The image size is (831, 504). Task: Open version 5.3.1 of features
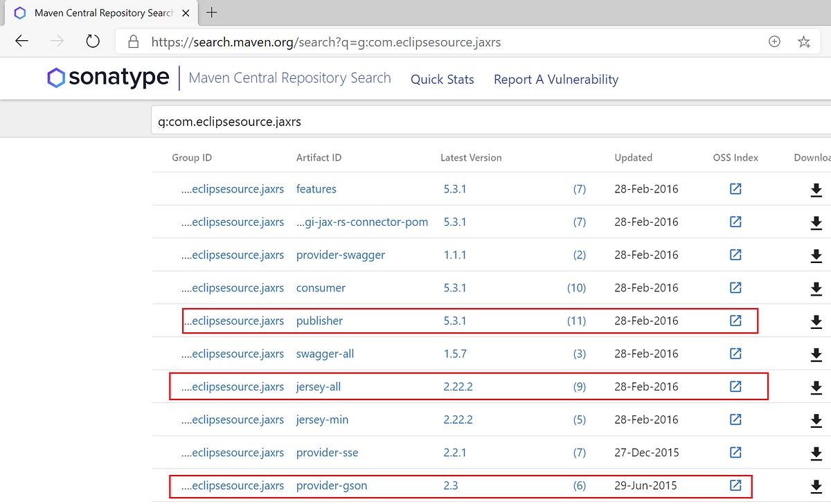tap(455, 189)
